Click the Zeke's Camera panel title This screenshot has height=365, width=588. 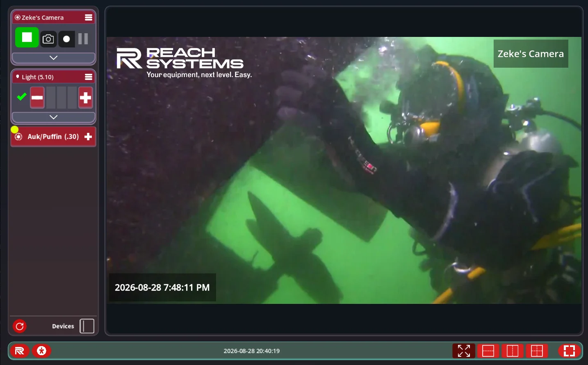click(43, 18)
